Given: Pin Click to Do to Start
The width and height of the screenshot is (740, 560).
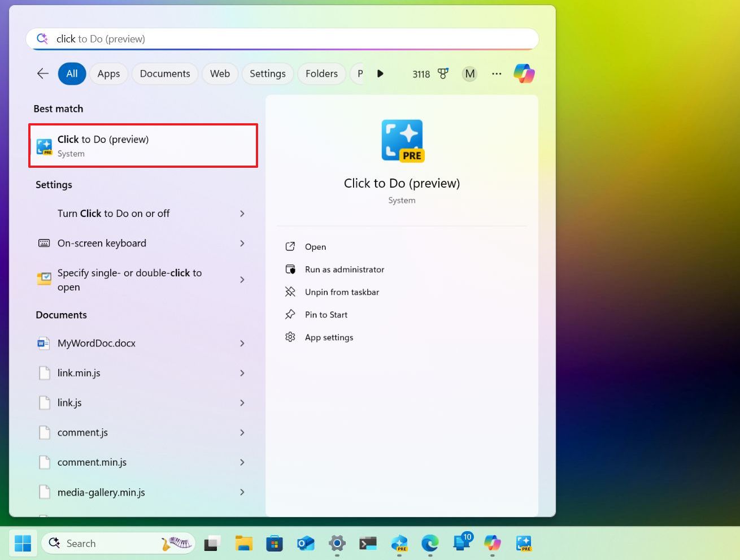Looking at the screenshot, I should coord(326,315).
